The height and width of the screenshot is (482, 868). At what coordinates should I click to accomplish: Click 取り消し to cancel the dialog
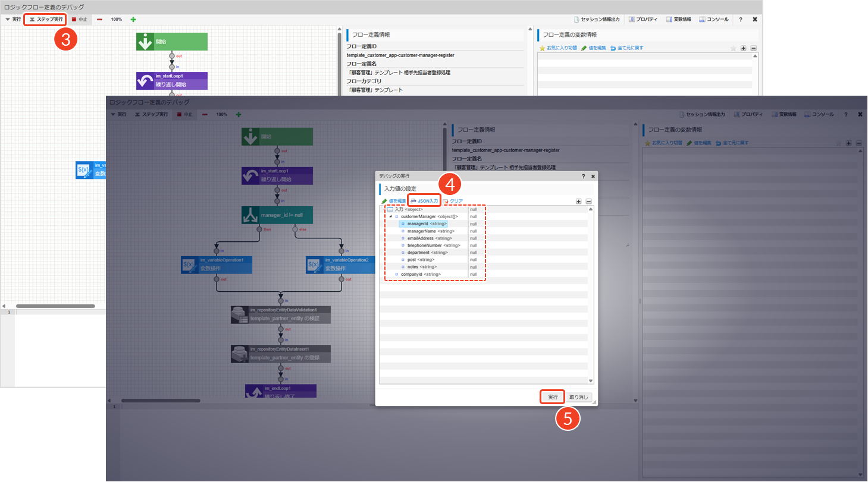579,396
